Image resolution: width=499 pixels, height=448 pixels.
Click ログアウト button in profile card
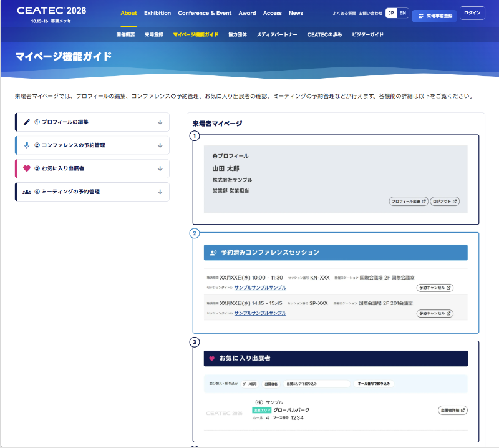click(x=445, y=202)
